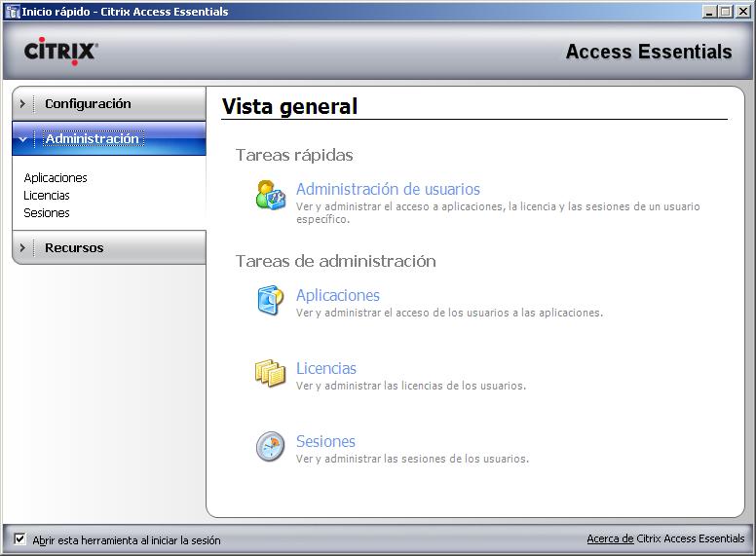This screenshot has height=556, width=756.
Task: Click the Administración de usuarios icon
Action: [271, 195]
